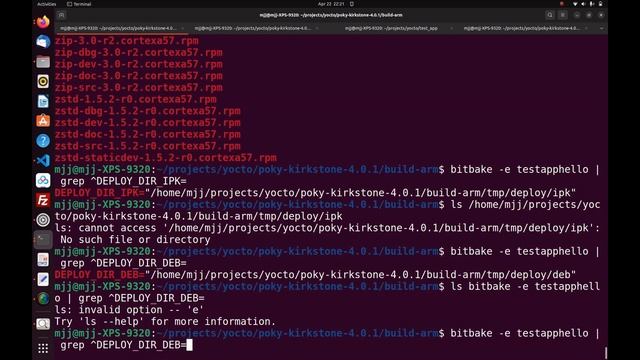The width and height of the screenshot is (640, 360).
Task: Click zip-doc-3.0-r2.cortexa57.rpm
Action: point(139,76)
